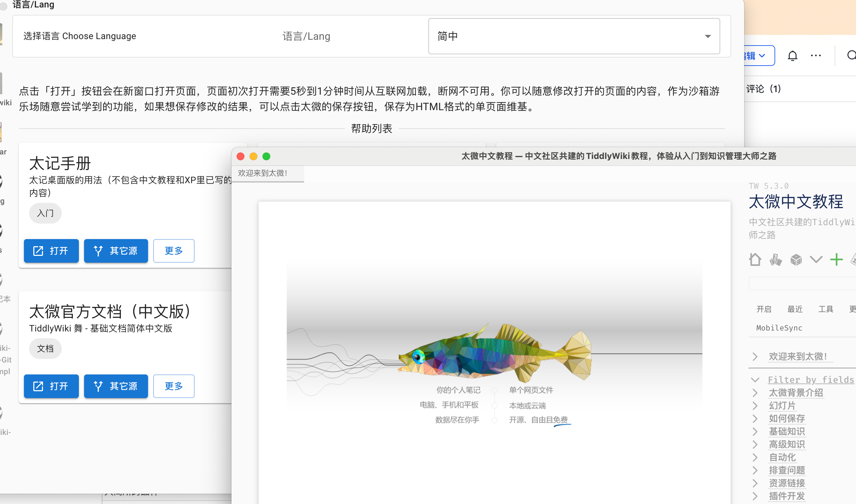Screen dimensions: 856x504
Task: Click the 入门 tag chip
Action: pos(45,213)
